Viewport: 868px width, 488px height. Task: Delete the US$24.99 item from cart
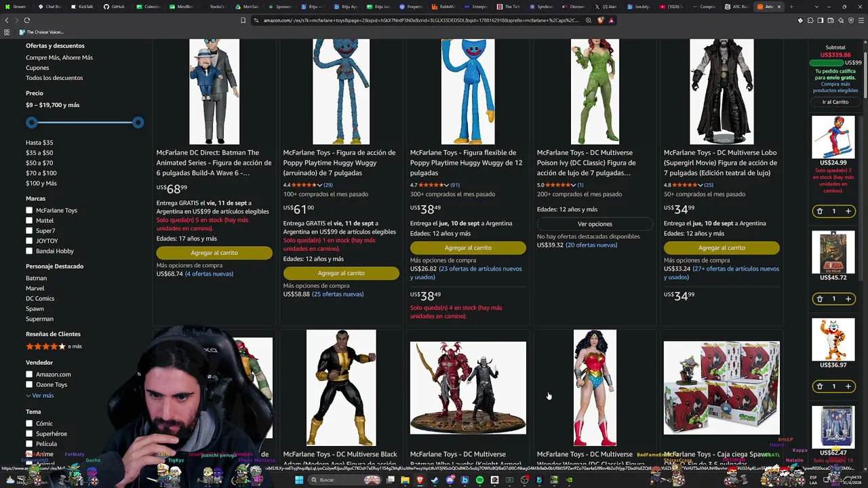[x=819, y=211]
